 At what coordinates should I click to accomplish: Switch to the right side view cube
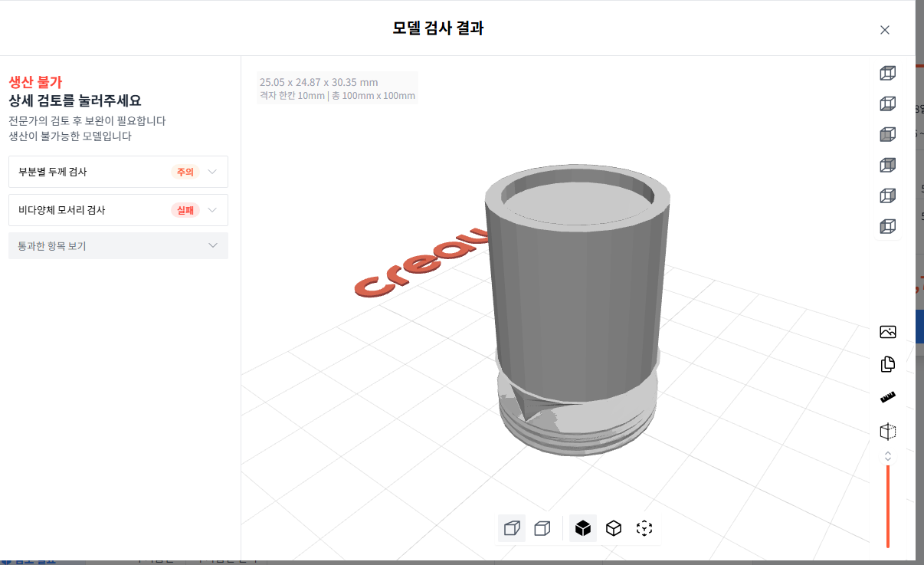point(887,195)
